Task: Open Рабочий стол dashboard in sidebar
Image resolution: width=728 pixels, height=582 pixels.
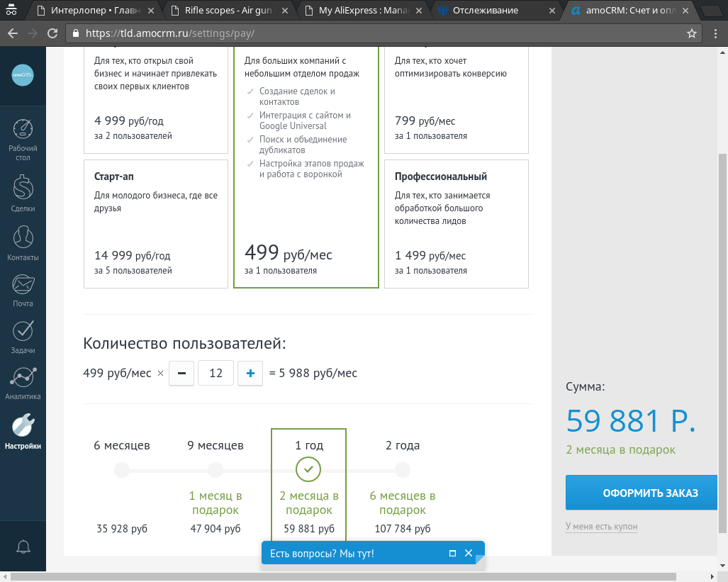Action: click(23, 140)
